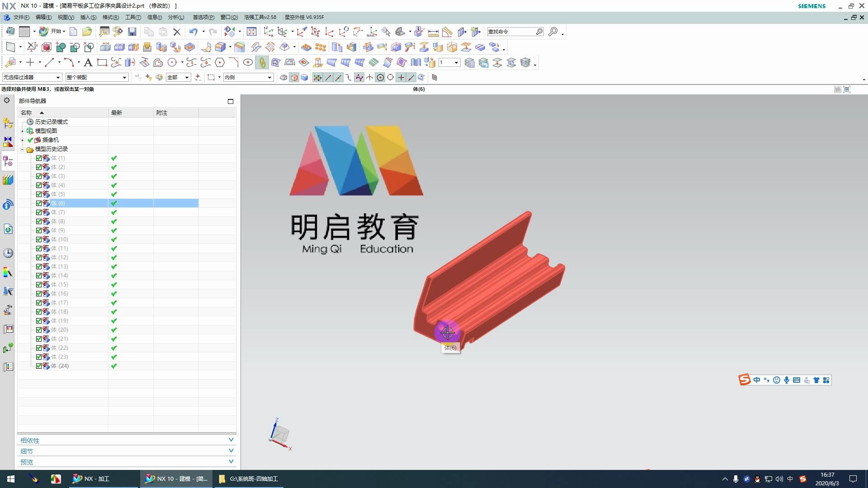
Task: Open the Assembly Navigator sidebar tab
Action: (x=8, y=122)
